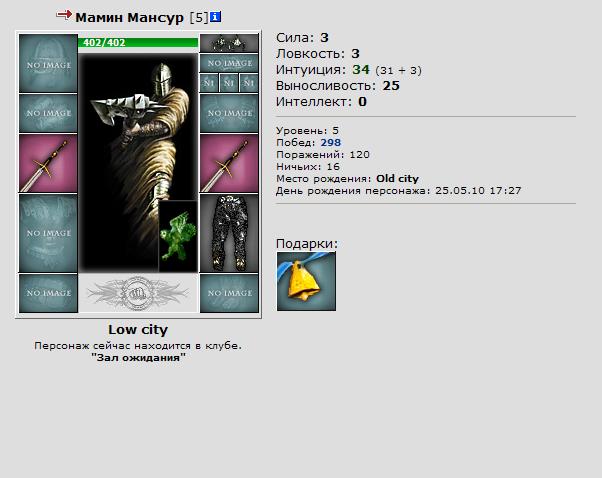
Task: Click the Сила: 3 stat
Action: click(303, 38)
